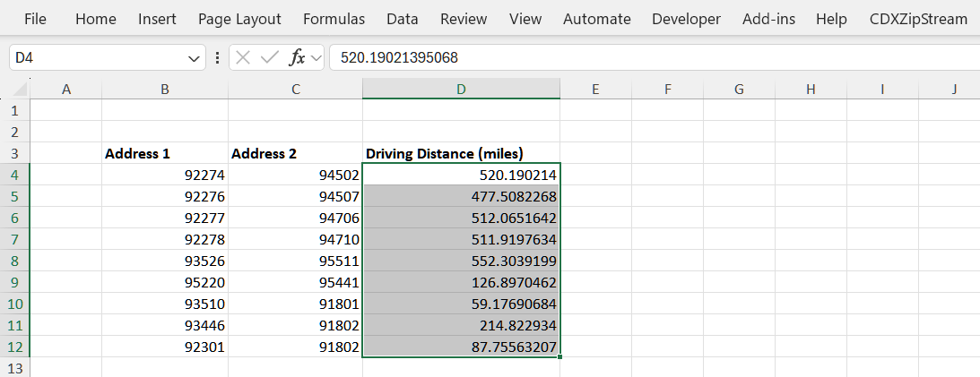Select column I header
The height and width of the screenshot is (377, 980).
pyautogui.click(x=882, y=90)
